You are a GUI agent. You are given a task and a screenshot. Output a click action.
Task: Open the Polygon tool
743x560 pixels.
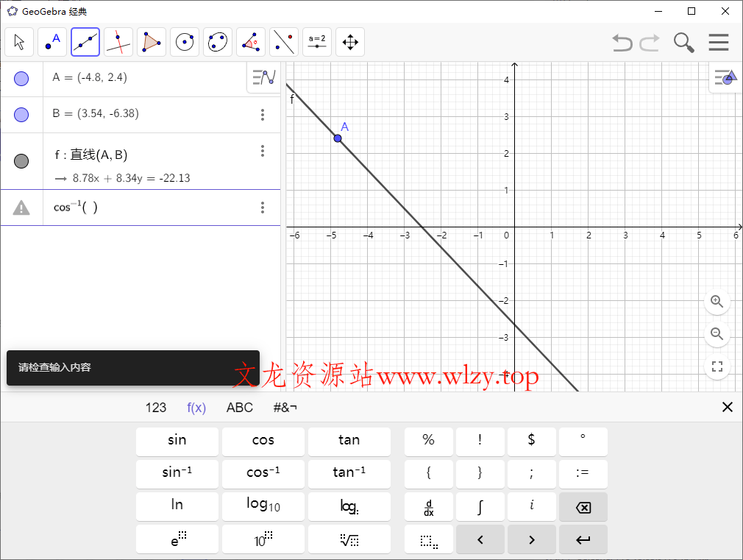point(152,42)
